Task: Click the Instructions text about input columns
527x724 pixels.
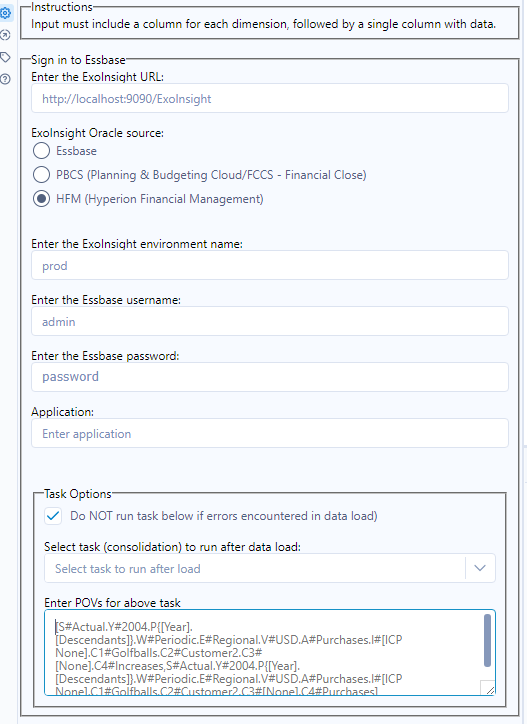Action: 263,24
